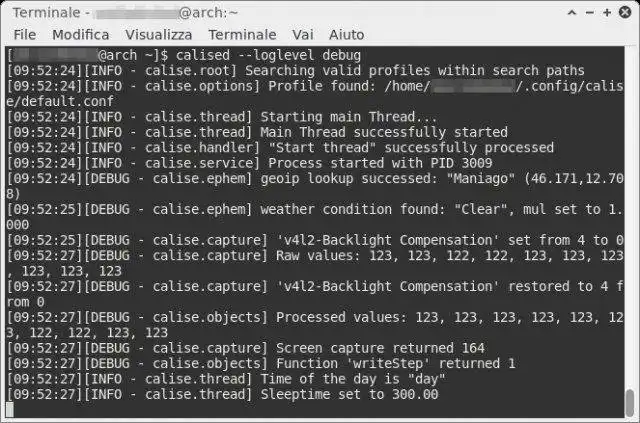Maximize the terminal window using plus icon
The height and width of the screenshot is (423, 640).
click(609, 12)
